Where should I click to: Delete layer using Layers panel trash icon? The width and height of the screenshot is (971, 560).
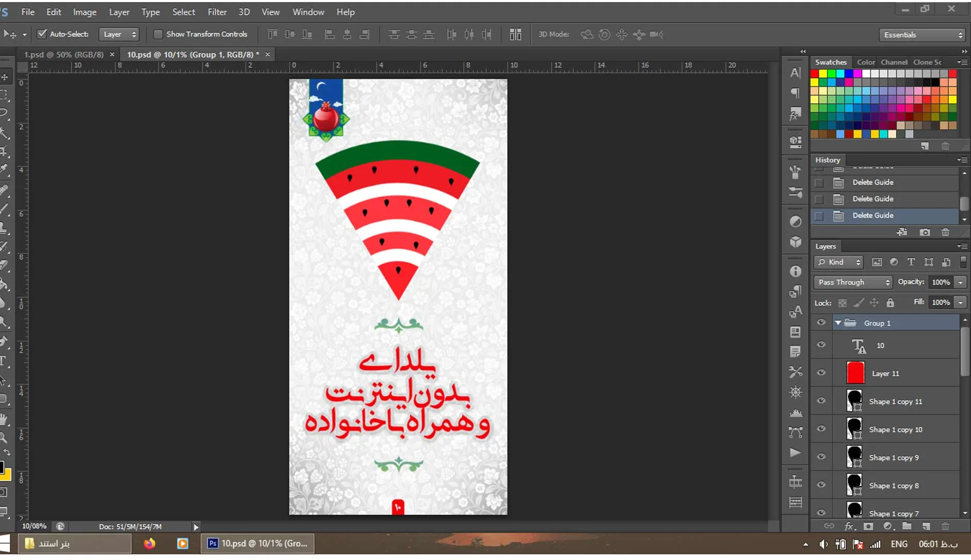tap(945, 526)
